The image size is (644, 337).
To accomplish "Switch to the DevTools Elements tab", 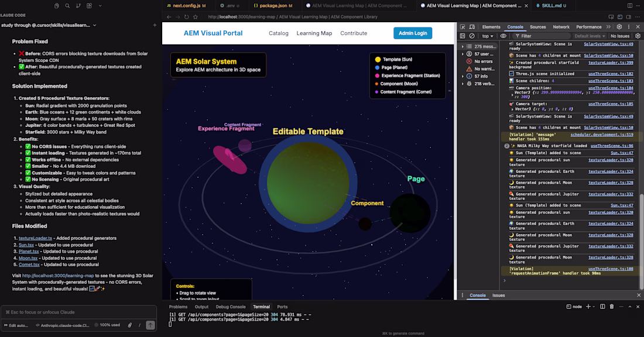I will click(x=491, y=27).
